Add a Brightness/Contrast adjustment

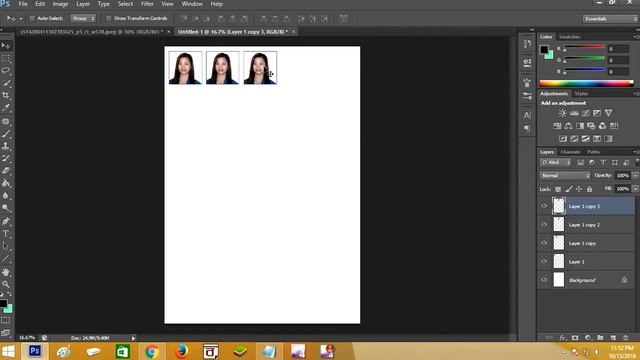562,113
